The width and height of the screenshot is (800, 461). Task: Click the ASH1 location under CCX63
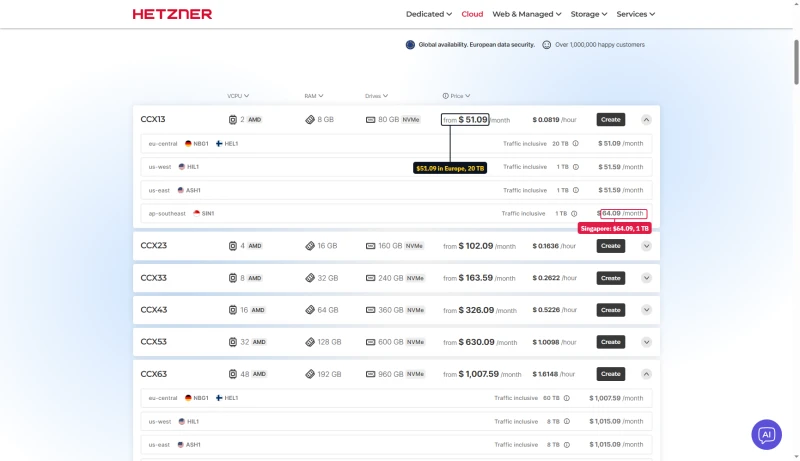[189, 445]
